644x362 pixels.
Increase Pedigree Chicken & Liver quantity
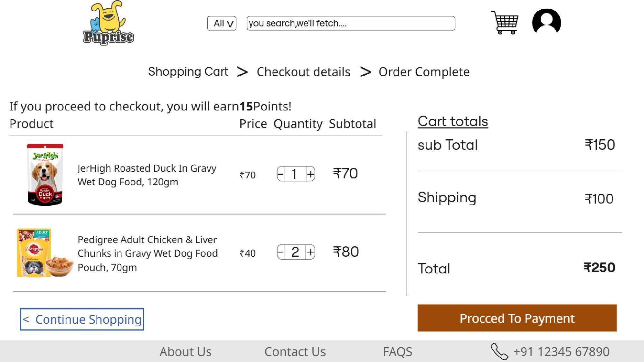310,252
